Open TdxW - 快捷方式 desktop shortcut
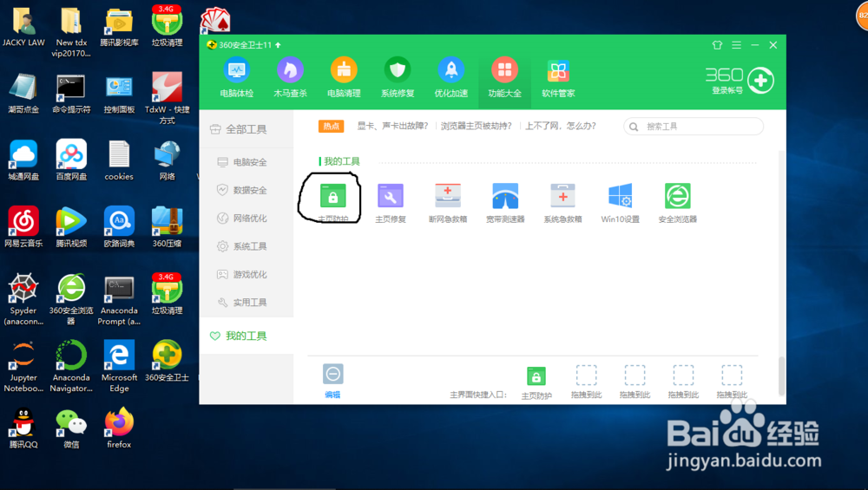The image size is (868, 490). (x=167, y=99)
